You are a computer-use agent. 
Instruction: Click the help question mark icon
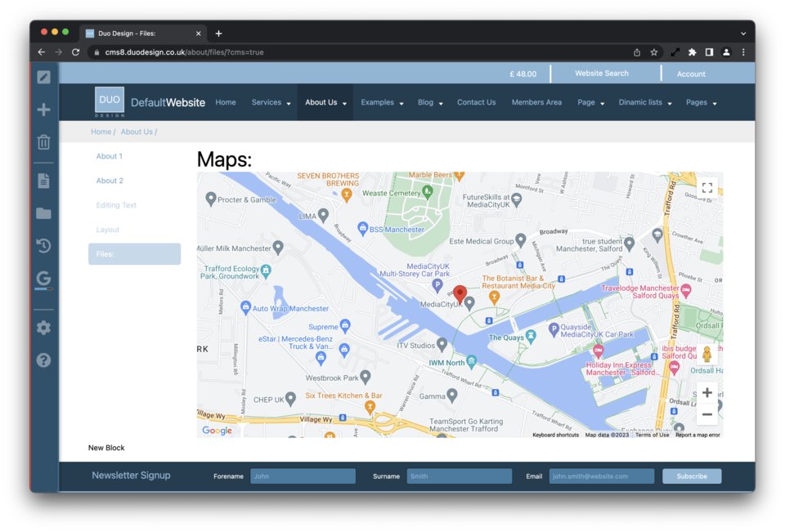pos(43,360)
